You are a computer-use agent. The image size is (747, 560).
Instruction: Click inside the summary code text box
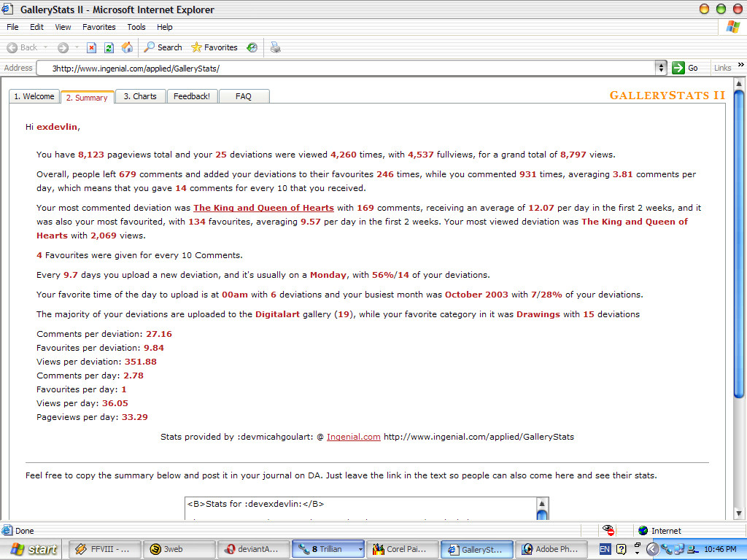360,509
